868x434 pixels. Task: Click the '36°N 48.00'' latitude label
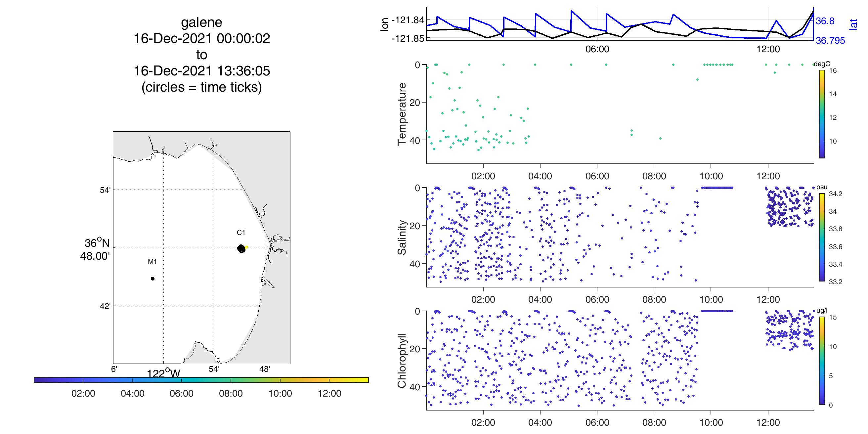click(x=95, y=249)
